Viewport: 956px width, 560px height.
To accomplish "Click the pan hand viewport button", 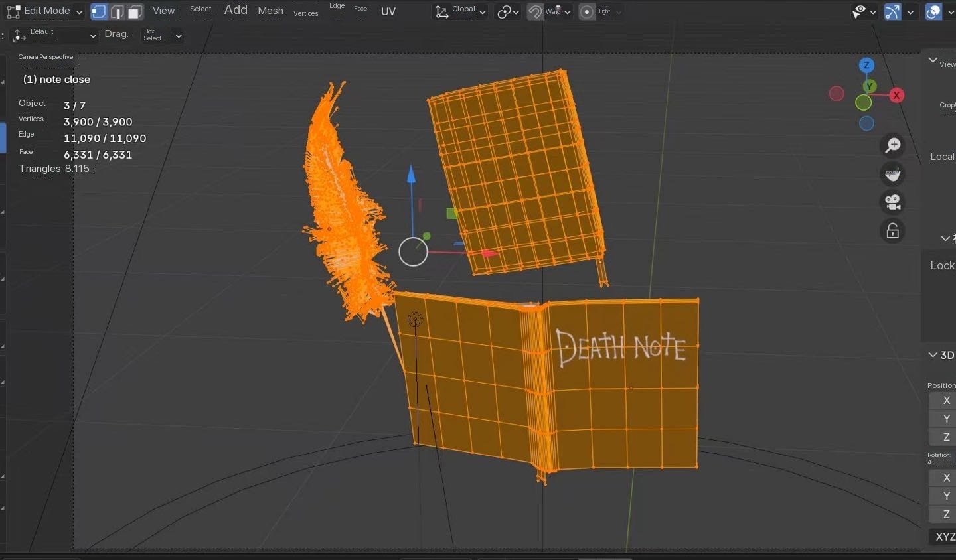I will [893, 174].
